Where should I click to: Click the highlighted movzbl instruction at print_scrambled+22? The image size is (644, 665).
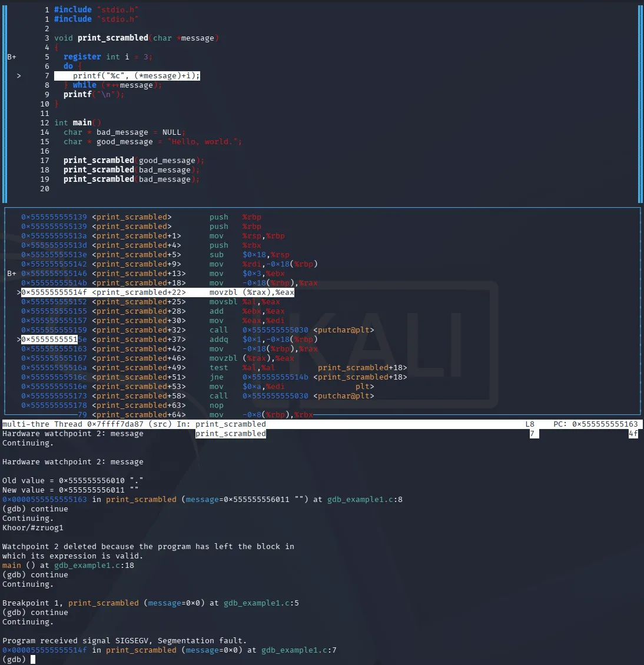157,292
